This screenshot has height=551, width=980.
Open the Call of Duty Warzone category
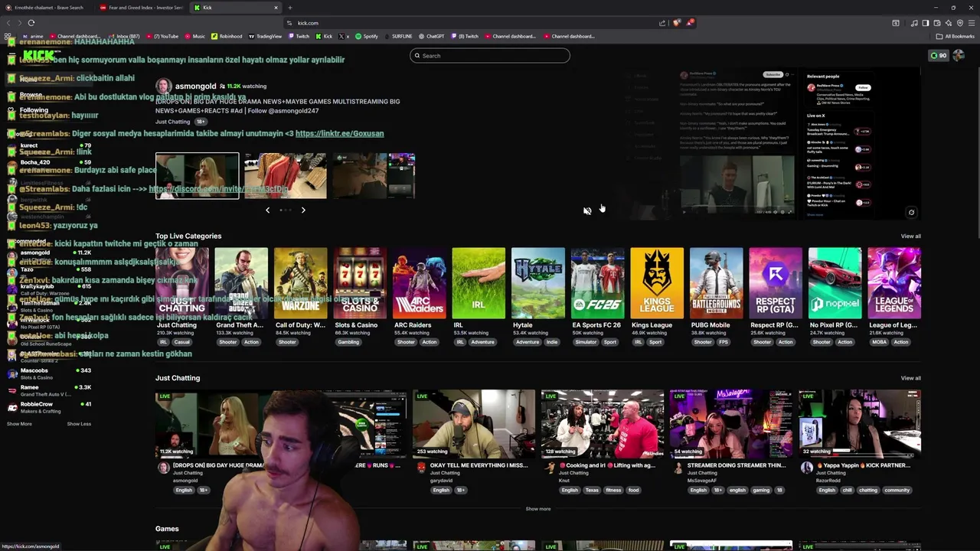pyautogui.click(x=300, y=282)
